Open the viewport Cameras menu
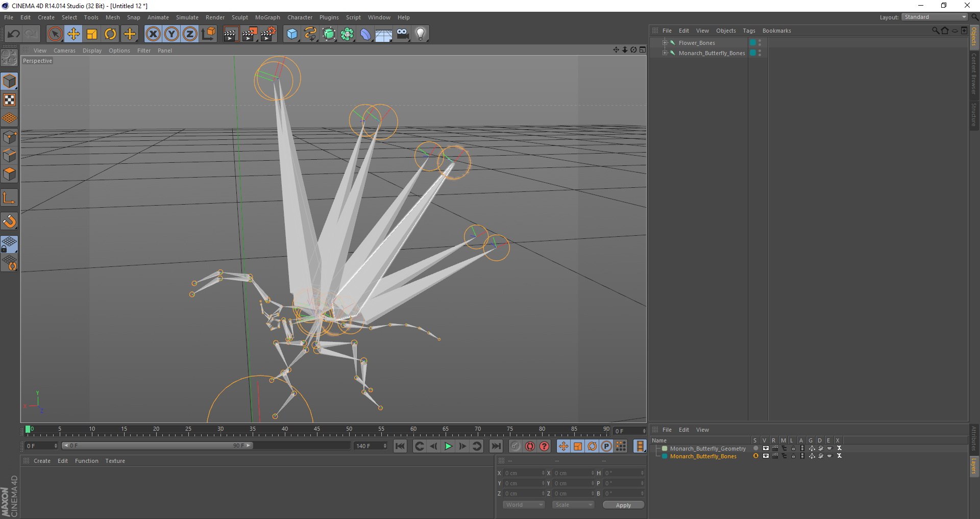980x519 pixels. [x=64, y=51]
